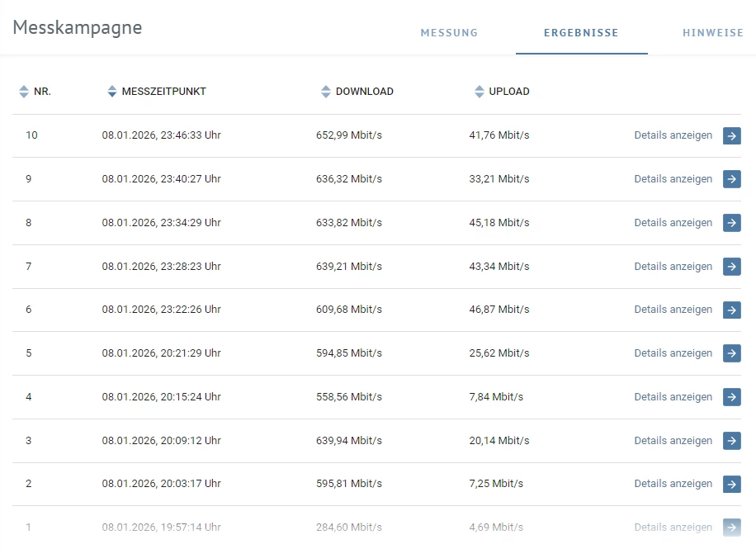Click the arrow button for measurement 3
This screenshot has width=756, height=549.
(732, 441)
